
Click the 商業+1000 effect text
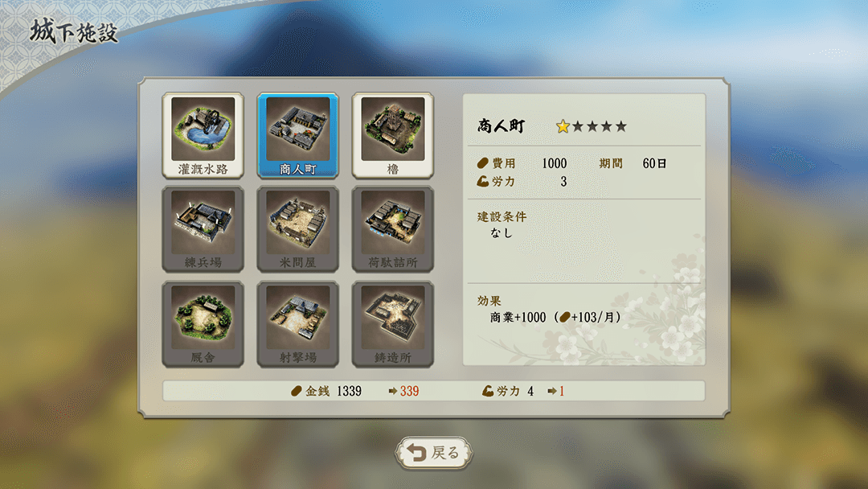(x=518, y=318)
